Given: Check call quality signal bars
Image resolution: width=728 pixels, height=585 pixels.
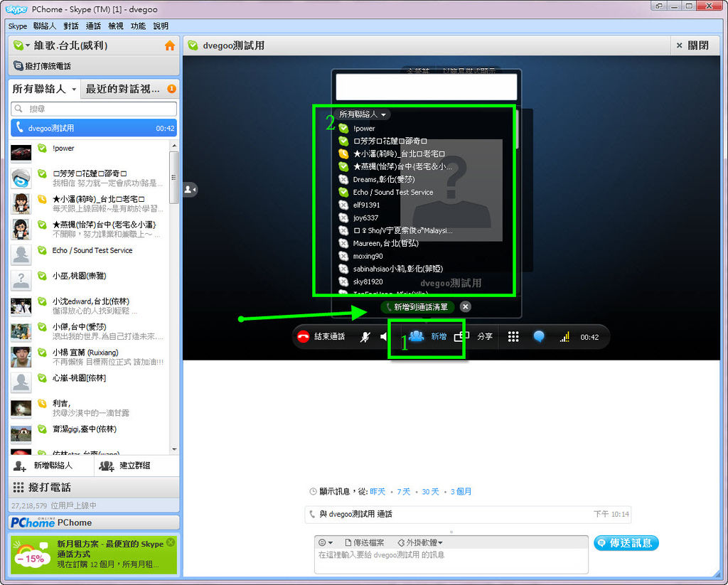Looking at the screenshot, I should pyautogui.click(x=564, y=337).
